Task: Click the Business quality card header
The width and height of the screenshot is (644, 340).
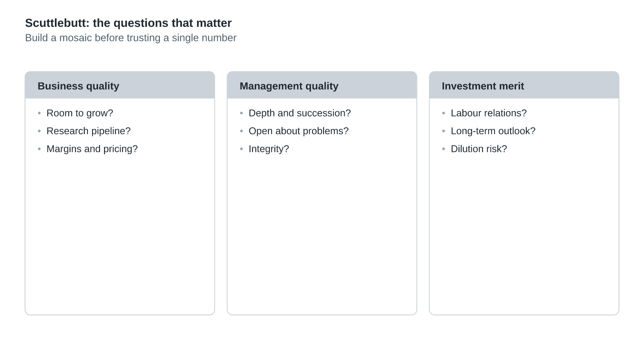Action: (120, 85)
